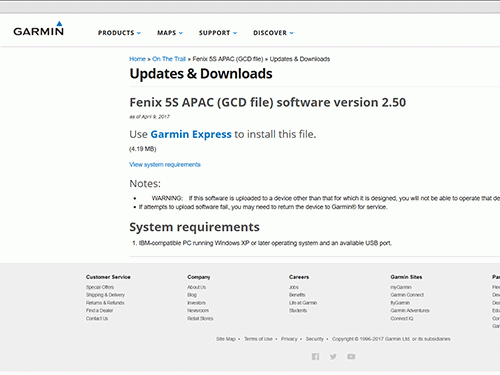
Task: Expand the Support dropdown menu
Action: pyautogui.click(x=218, y=33)
